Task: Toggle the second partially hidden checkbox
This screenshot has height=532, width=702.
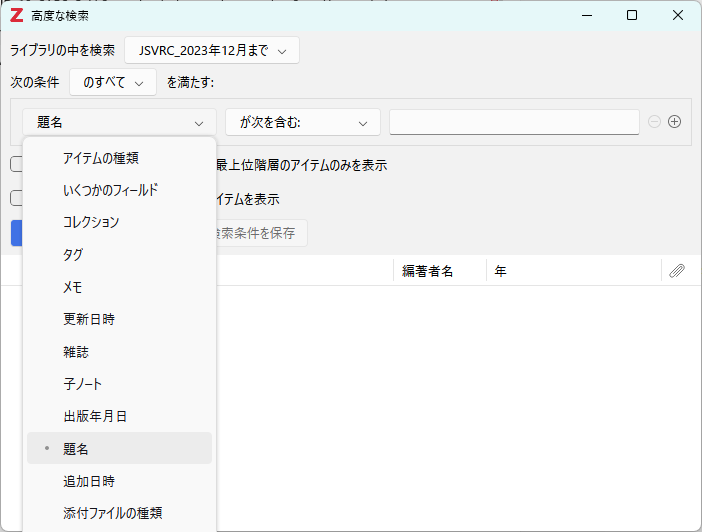Action: tap(16, 198)
